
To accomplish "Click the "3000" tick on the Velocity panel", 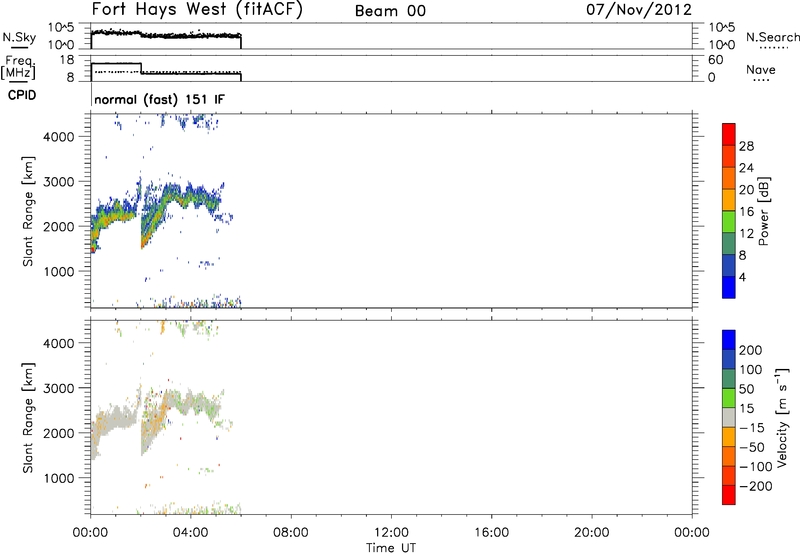I will (58, 388).
